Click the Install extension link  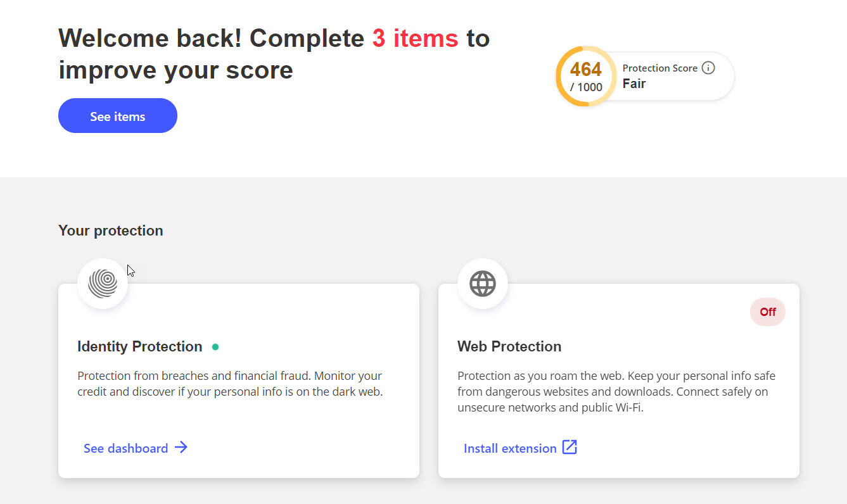tap(510, 448)
